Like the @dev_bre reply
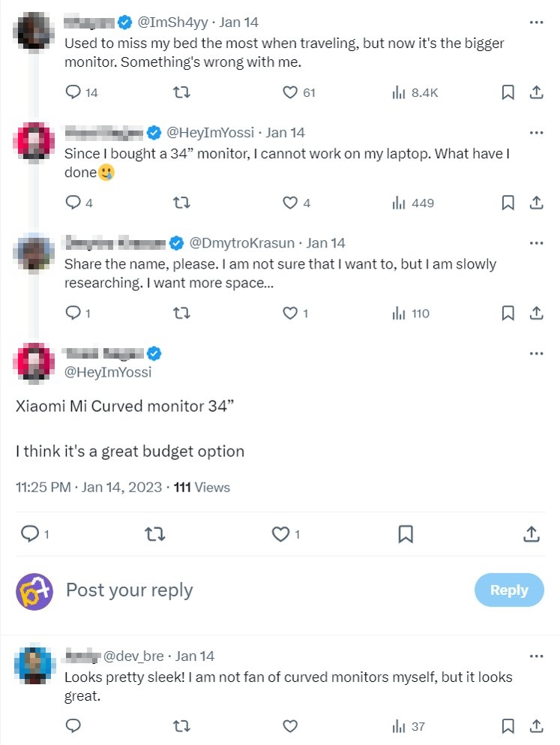The image size is (560, 745). click(291, 725)
